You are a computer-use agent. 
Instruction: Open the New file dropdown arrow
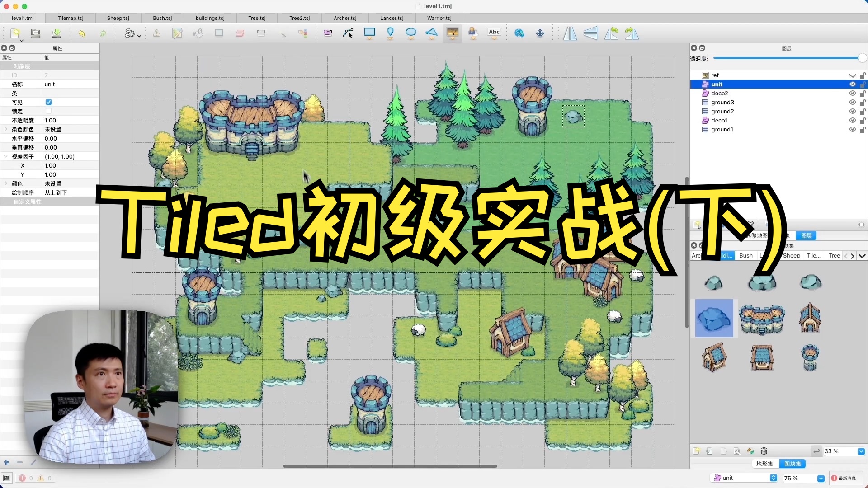[21, 40]
